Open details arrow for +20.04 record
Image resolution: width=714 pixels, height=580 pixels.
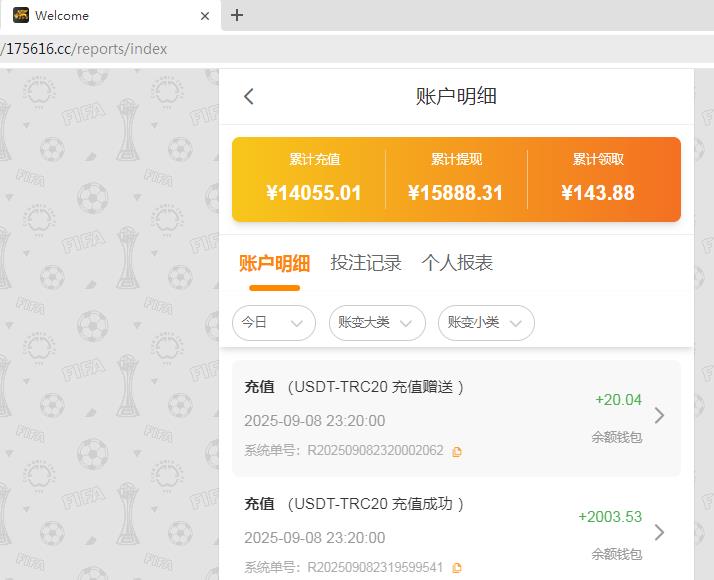(x=659, y=416)
